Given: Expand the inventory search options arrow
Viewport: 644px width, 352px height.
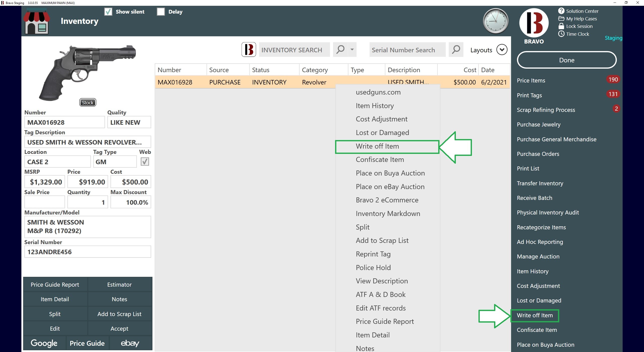Looking at the screenshot, I should tap(352, 50).
